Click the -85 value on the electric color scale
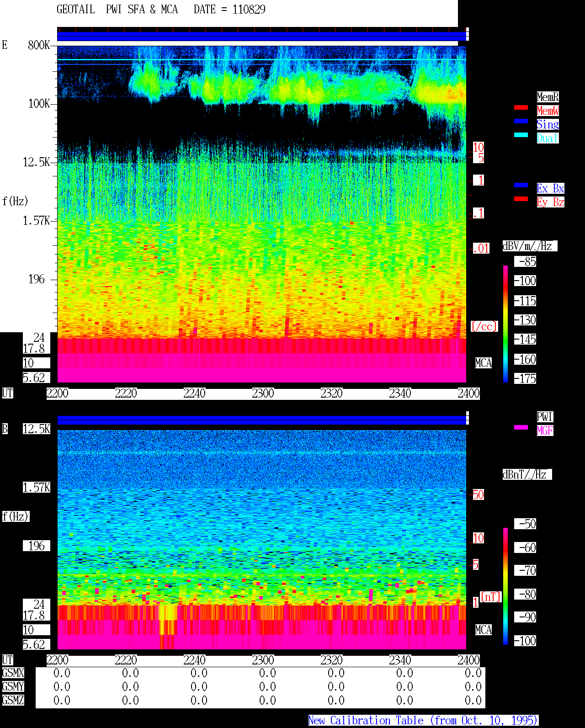Viewport: 585px width, 728px height. pos(527,262)
